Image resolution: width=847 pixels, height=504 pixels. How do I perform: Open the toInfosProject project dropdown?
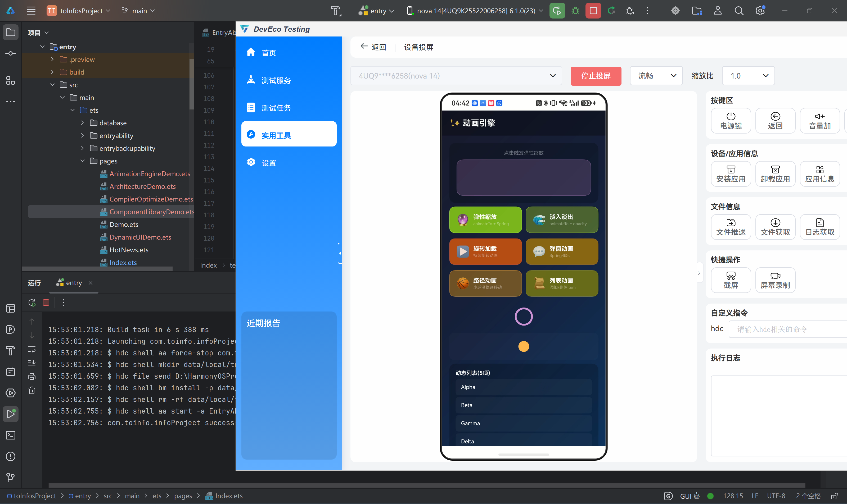(79, 11)
